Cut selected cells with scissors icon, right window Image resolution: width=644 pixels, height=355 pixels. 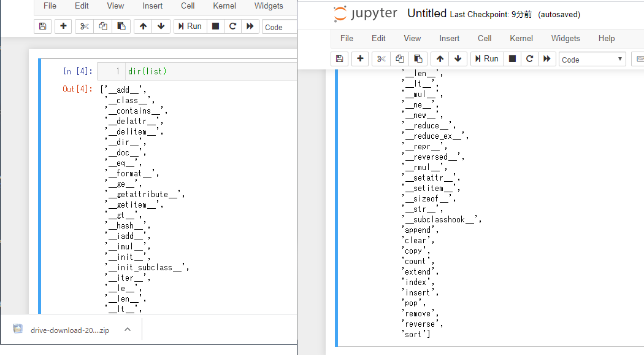click(x=381, y=59)
